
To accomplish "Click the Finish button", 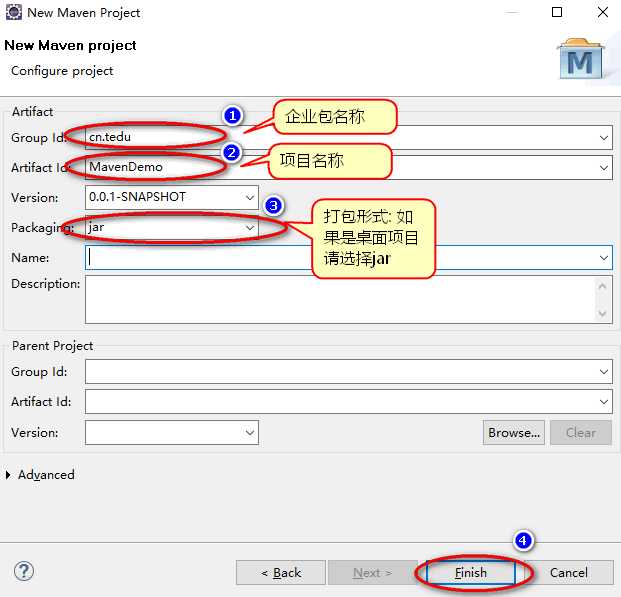I will (x=471, y=572).
